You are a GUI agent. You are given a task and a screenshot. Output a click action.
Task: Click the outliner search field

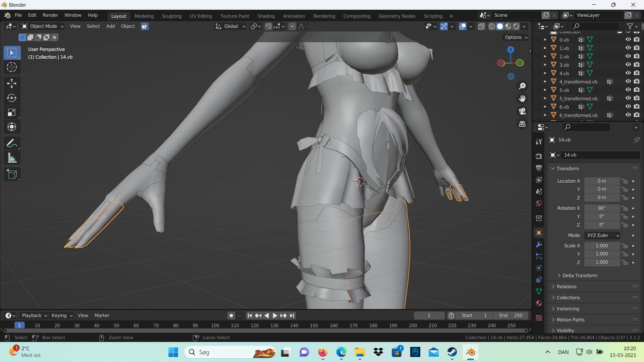coord(595,26)
